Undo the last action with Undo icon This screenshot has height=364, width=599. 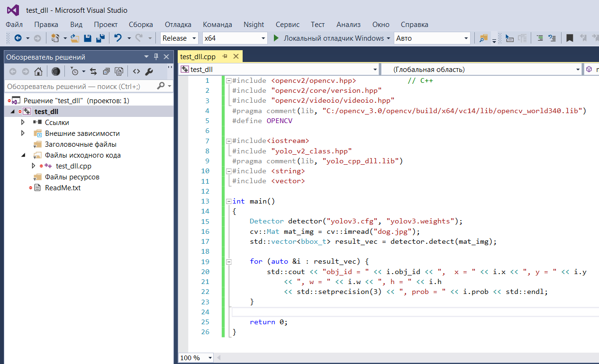[118, 38]
